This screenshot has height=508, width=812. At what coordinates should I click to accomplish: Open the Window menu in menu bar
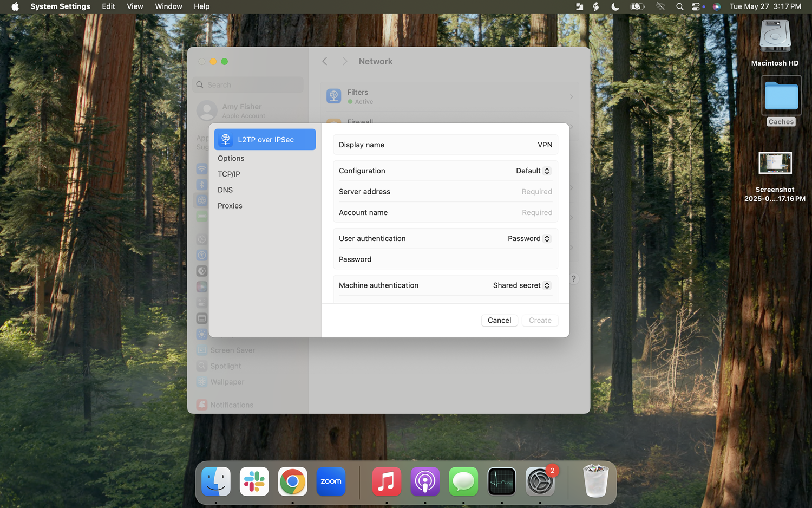pos(168,6)
